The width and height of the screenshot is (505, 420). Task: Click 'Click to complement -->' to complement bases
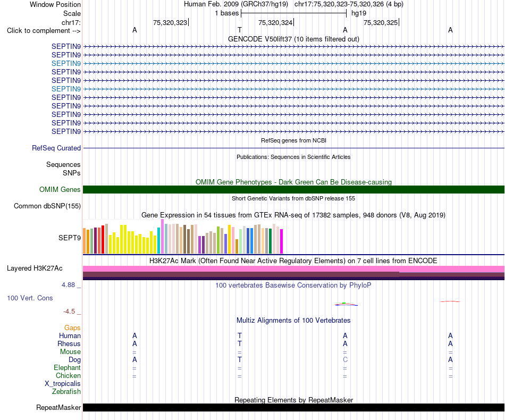coord(44,31)
